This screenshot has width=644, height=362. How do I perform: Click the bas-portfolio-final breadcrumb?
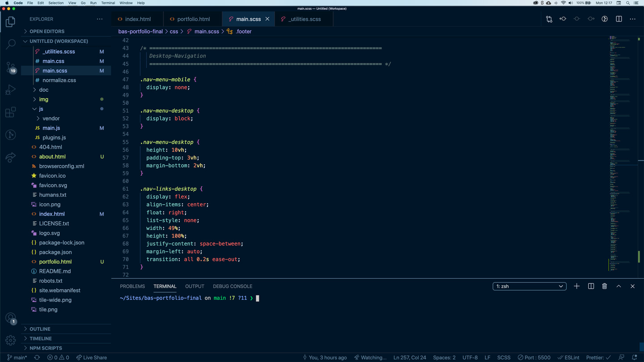(140, 31)
